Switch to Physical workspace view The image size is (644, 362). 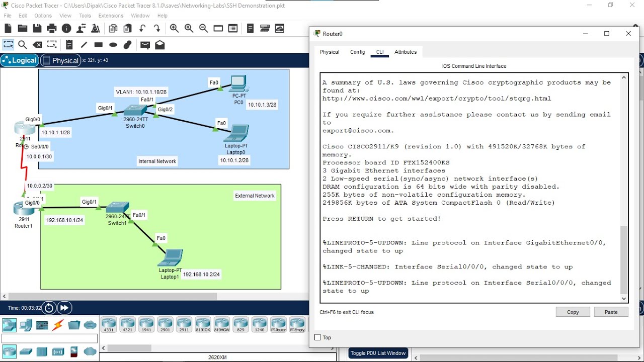[60, 60]
